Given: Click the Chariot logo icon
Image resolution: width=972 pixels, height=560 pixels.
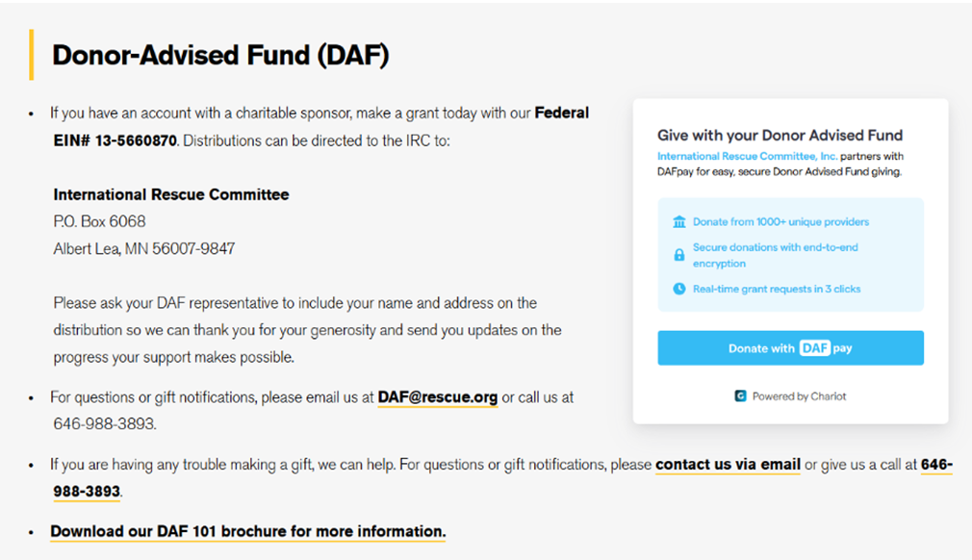Looking at the screenshot, I should click(x=740, y=395).
